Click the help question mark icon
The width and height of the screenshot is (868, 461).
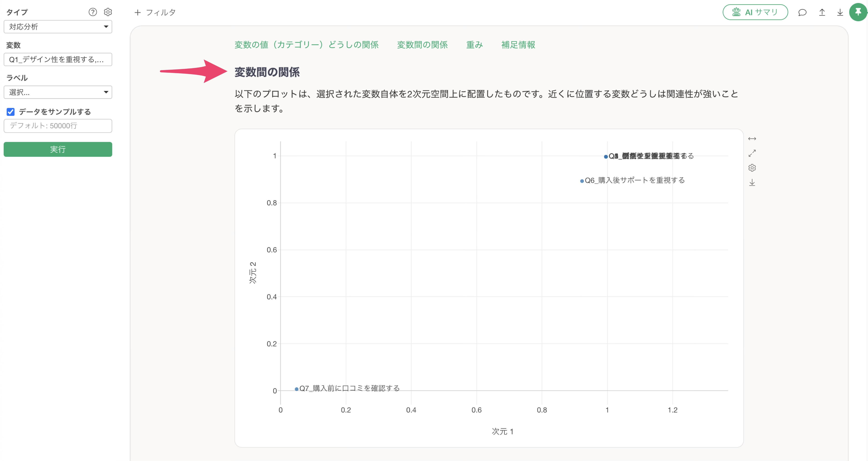pyautogui.click(x=93, y=12)
